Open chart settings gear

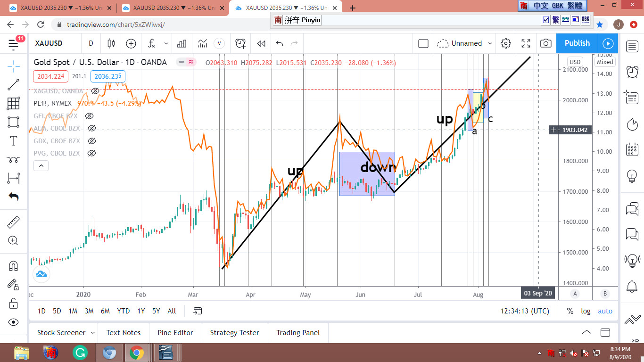[x=506, y=43]
